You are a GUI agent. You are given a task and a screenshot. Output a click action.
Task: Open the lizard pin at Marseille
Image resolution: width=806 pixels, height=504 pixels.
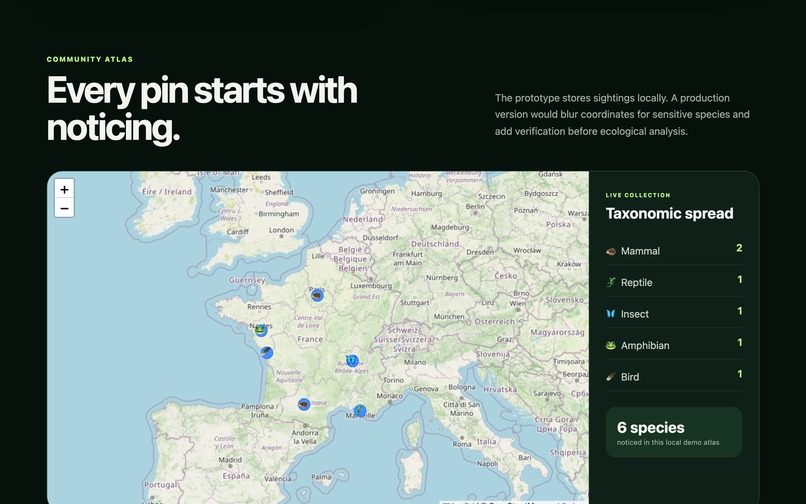pyautogui.click(x=360, y=410)
